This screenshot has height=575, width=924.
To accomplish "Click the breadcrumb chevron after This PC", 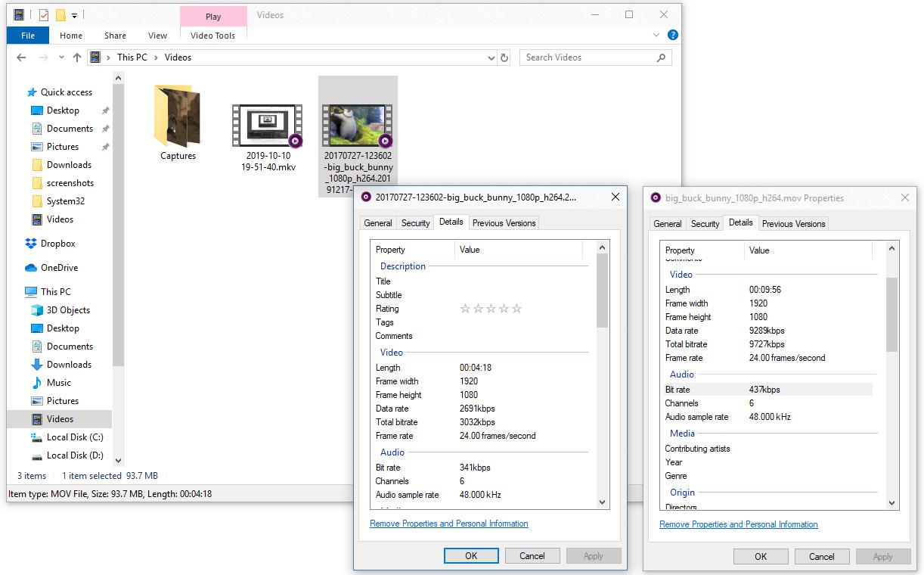I will (x=157, y=57).
